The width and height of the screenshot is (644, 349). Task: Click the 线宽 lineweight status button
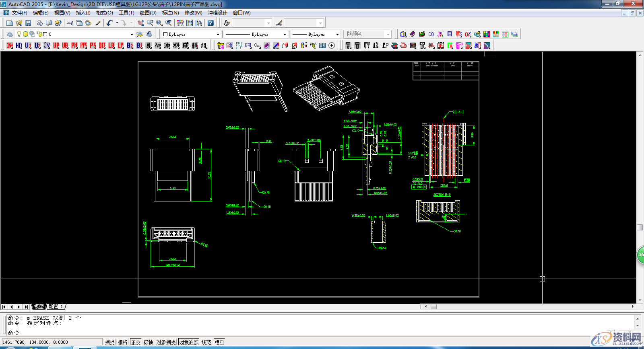[x=206, y=342]
